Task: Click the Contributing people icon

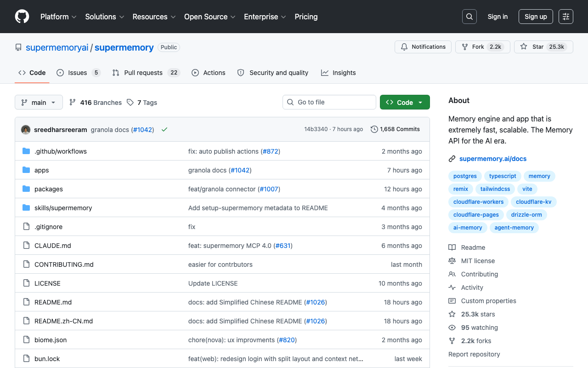Action: point(452,274)
